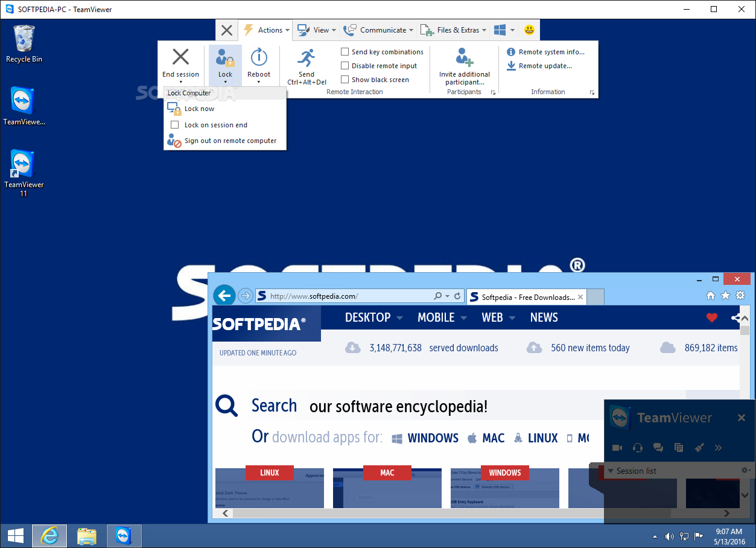Enable Send key combinations checkbox
The image size is (756, 548).
coord(345,52)
